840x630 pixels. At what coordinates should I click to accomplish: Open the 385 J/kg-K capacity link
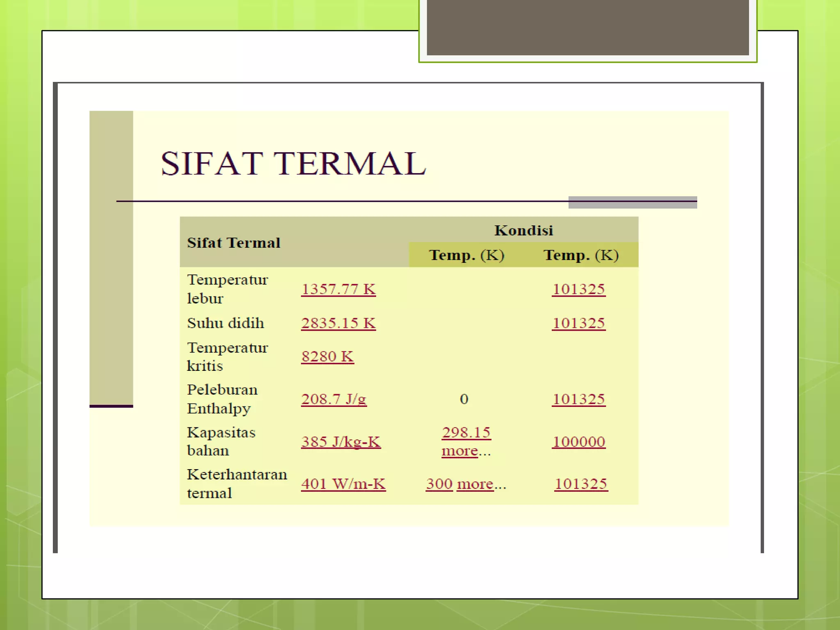click(x=341, y=442)
